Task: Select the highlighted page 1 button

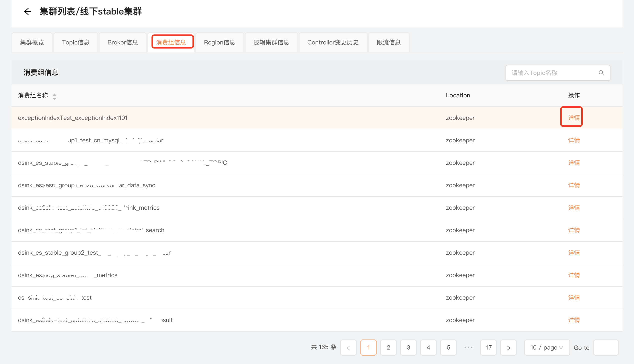Action: coord(368,347)
